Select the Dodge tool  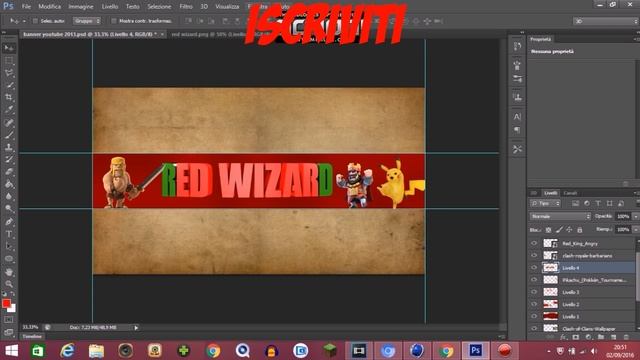[x=9, y=209]
